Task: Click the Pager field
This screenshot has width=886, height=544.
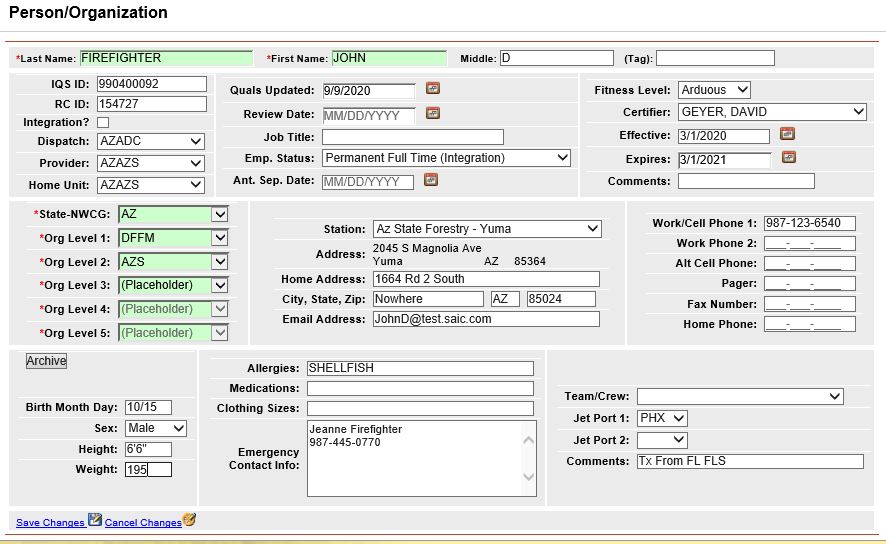Action: coord(810,284)
